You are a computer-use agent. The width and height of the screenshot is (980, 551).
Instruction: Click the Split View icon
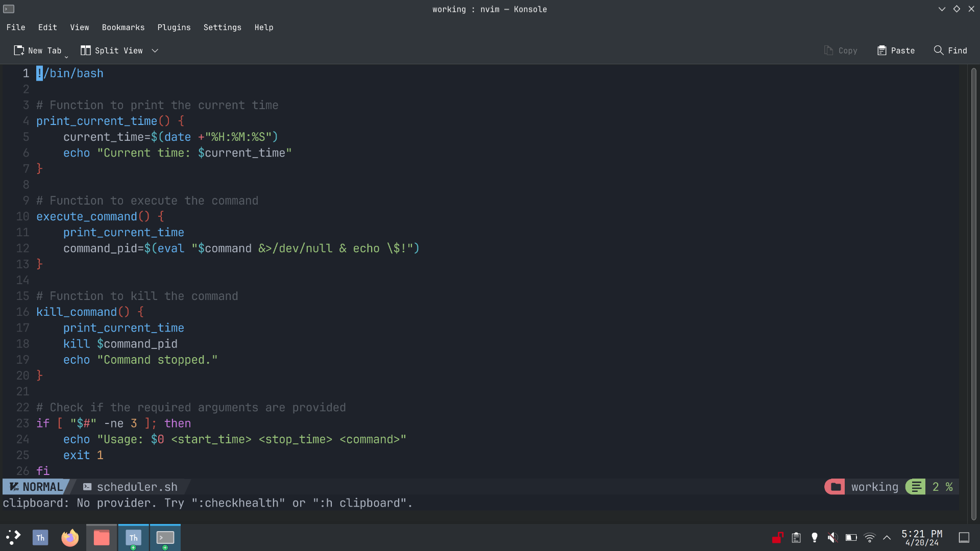(x=86, y=51)
